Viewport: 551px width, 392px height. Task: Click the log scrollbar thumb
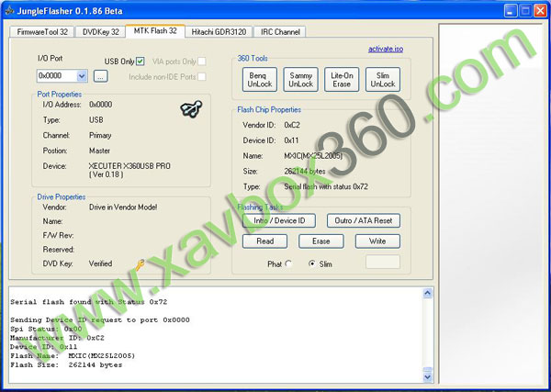[427, 370]
